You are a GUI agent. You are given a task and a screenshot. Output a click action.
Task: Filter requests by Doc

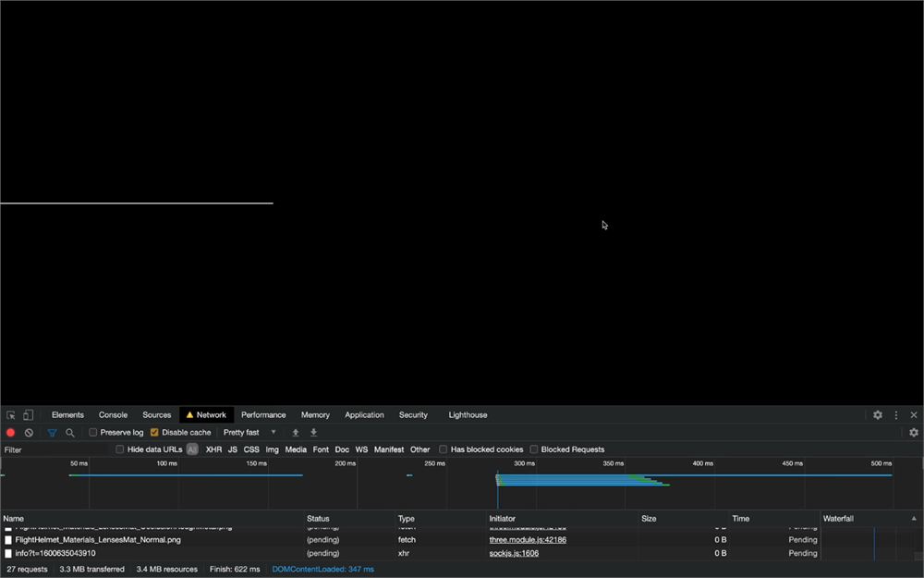click(x=343, y=449)
